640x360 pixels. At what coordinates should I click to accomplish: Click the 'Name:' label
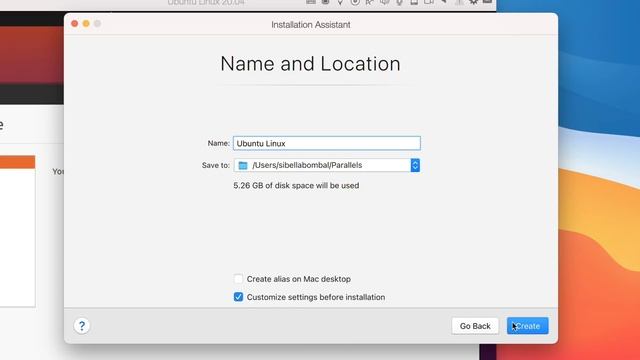click(x=218, y=143)
